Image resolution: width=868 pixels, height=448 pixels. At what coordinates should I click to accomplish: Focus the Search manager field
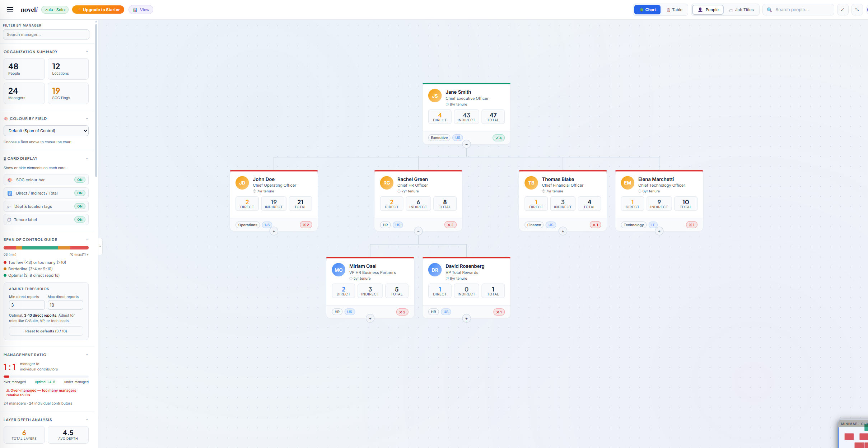[46, 34]
